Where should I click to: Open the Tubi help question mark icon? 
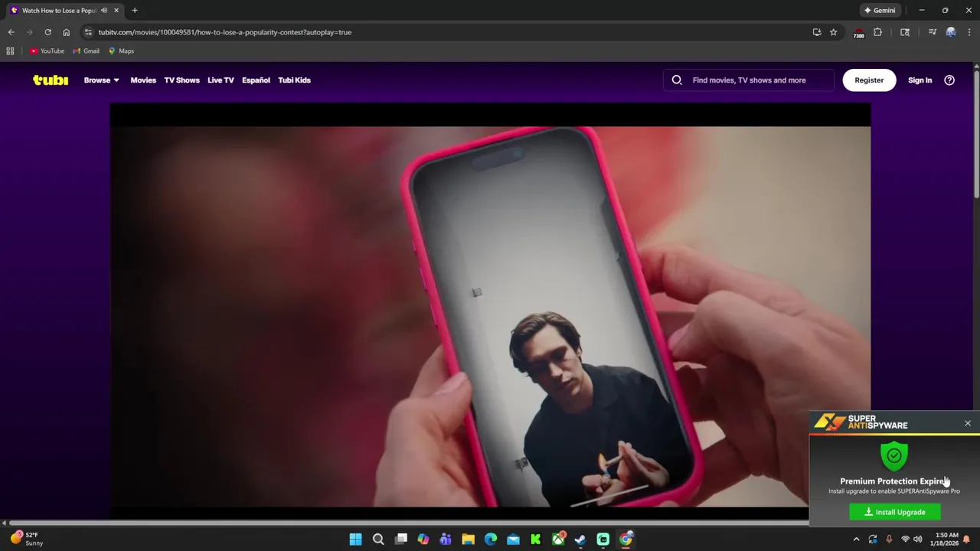949,80
